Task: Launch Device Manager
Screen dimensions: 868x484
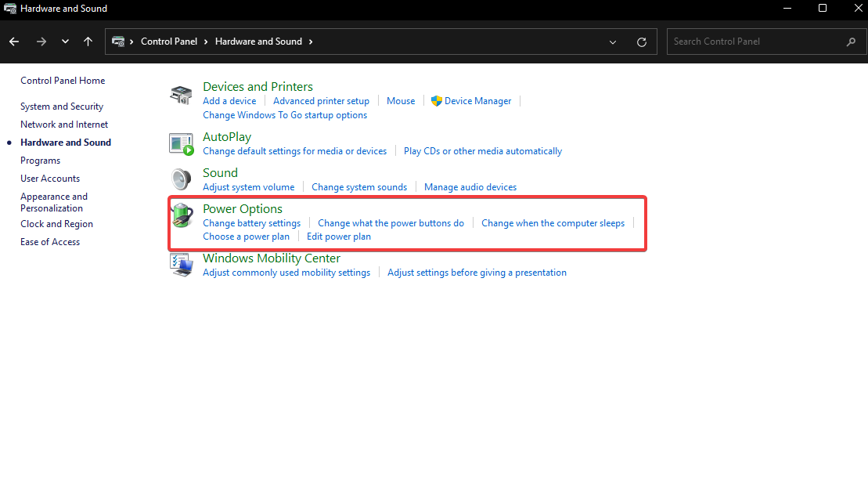Action: (x=477, y=101)
